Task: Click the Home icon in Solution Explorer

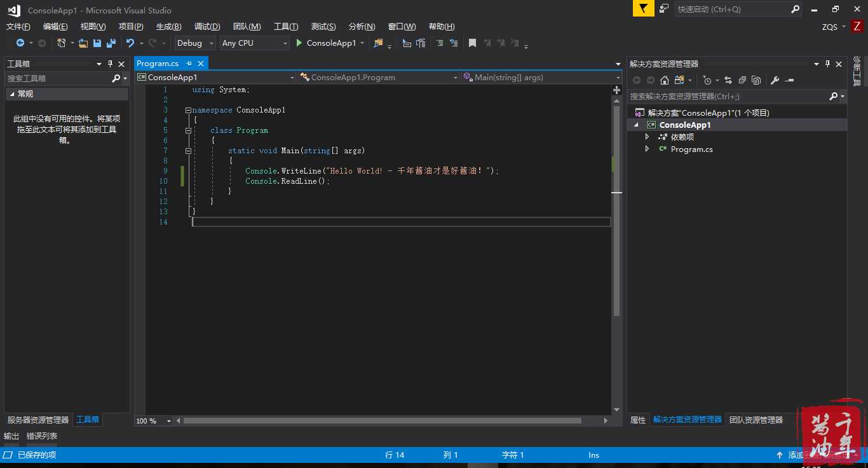Action: click(665, 80)
